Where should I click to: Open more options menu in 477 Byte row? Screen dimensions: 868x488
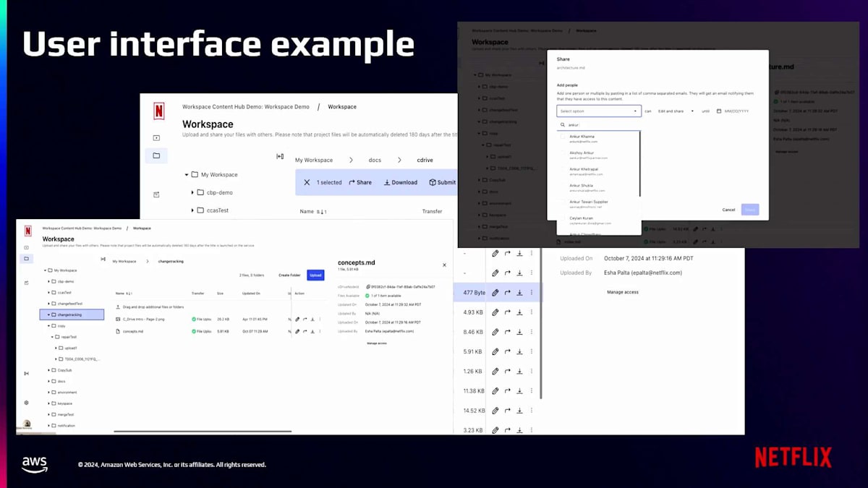(x=532, y=293)
